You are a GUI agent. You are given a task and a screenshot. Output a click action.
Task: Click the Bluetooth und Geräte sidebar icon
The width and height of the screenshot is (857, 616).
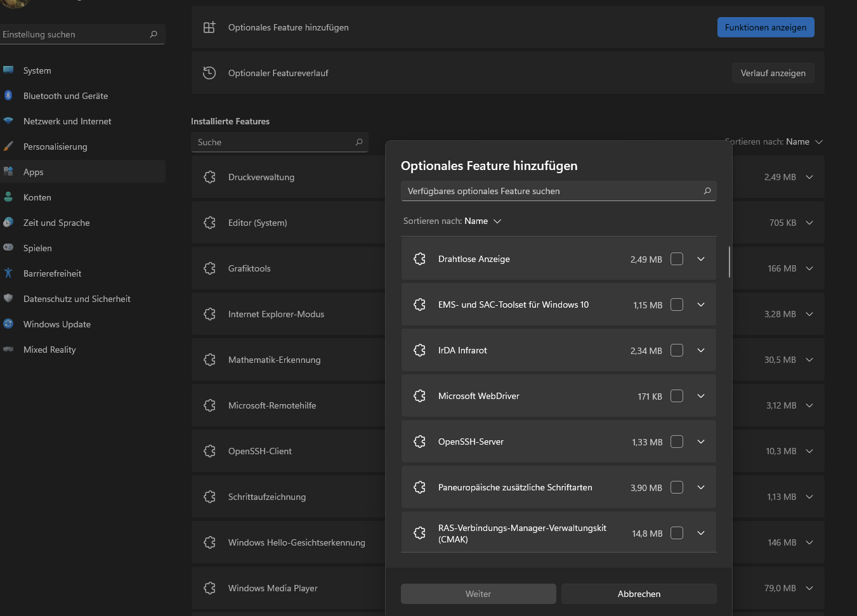coord(8,95)
